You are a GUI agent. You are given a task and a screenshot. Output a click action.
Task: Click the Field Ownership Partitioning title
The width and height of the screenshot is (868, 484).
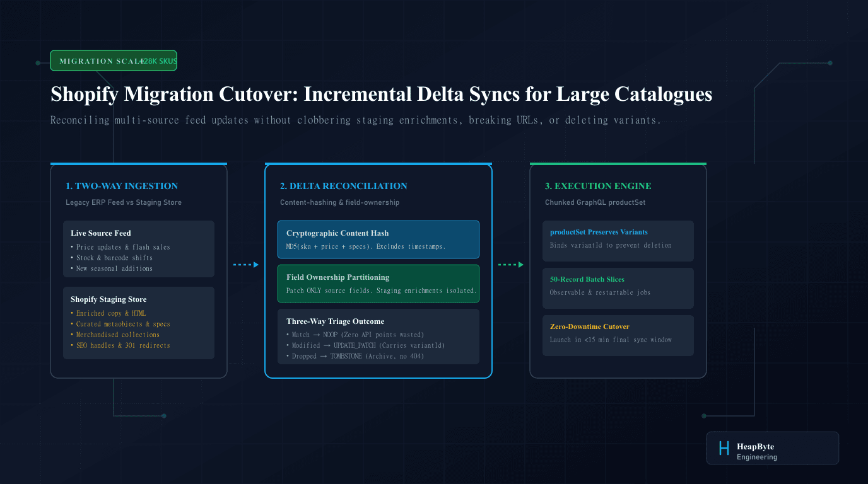coord(338,277)
